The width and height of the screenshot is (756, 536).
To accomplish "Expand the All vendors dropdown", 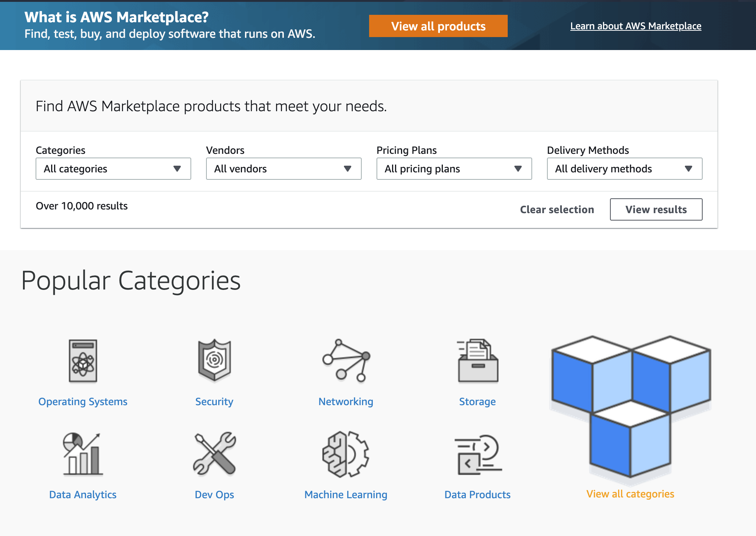I will [x=284, y=169].
